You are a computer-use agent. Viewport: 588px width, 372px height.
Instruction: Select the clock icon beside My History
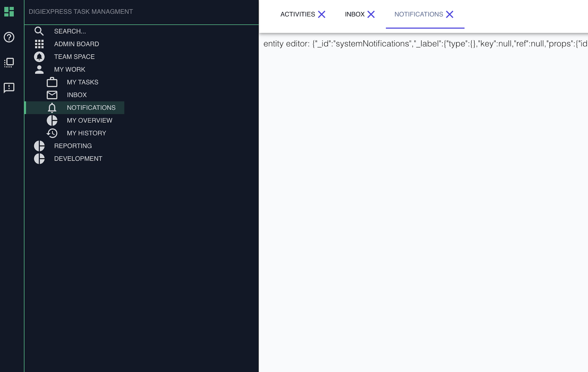click(x=52, y=133)
